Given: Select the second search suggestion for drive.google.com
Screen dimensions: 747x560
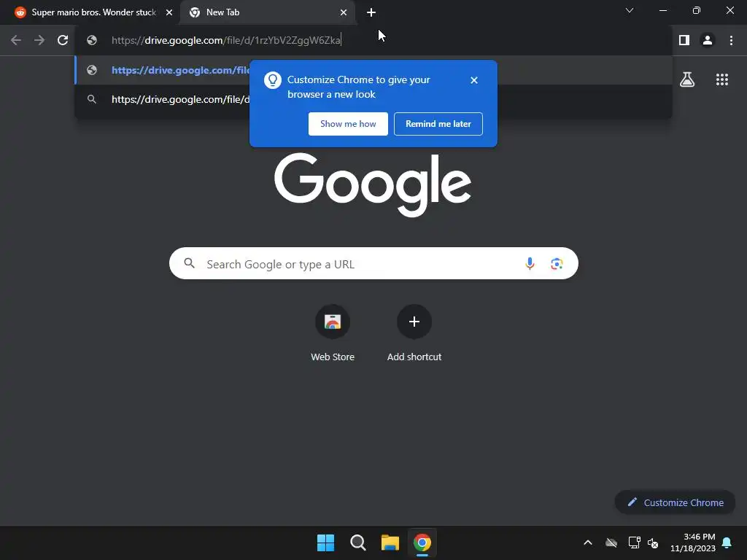Looking at the screenshot, I should tap(162, 99).
